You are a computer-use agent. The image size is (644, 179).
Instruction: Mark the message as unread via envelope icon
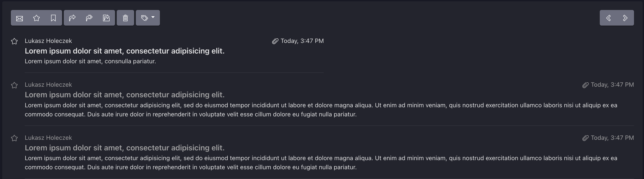tap(19, 18)
